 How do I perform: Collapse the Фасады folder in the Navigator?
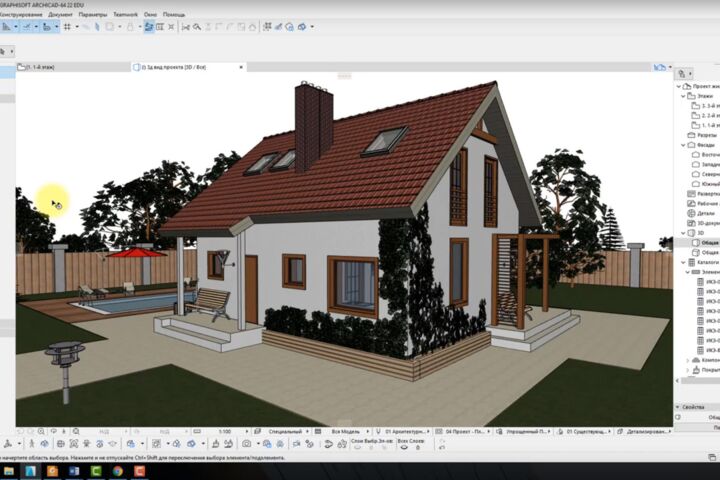[x=684, y=145]
